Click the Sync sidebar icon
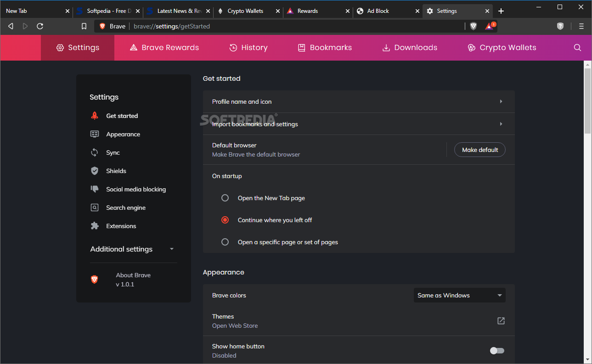 tap(95, 152)
